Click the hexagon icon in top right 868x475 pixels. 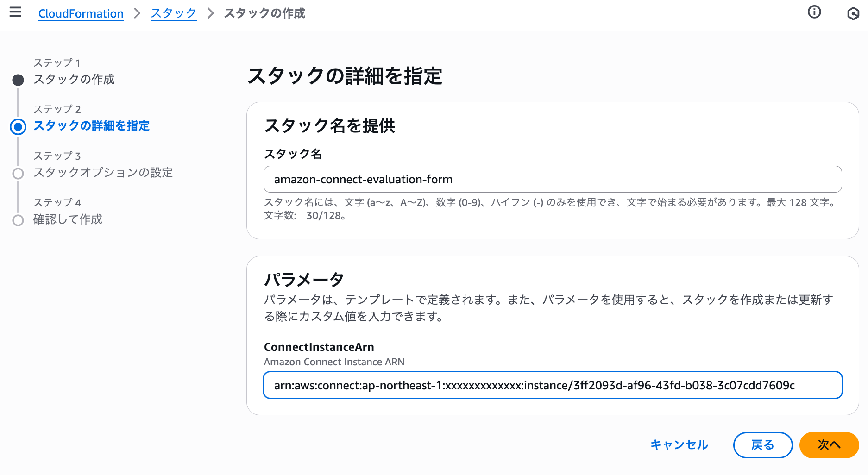(853, 13)
